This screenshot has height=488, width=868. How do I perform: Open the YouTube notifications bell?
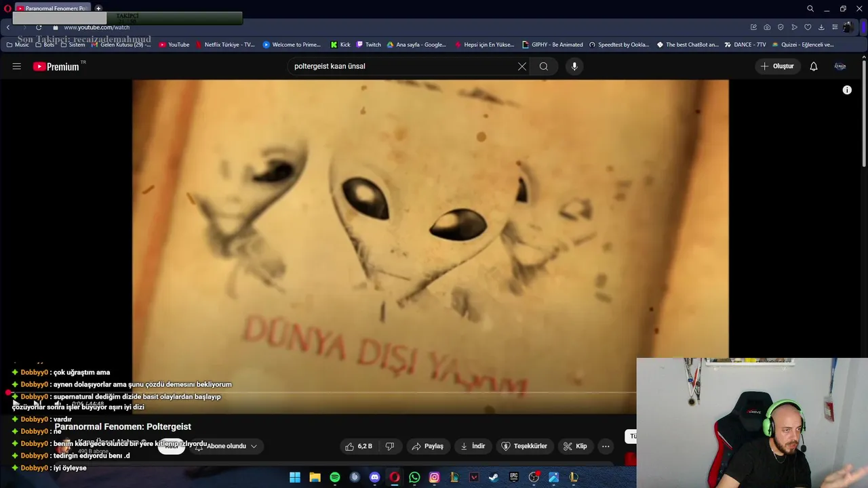coord(814,66)
